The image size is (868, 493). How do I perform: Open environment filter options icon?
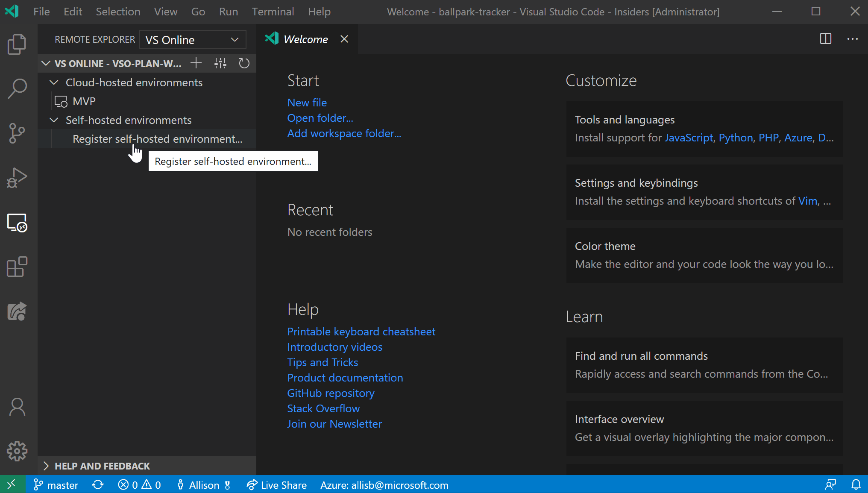point(220,63)
